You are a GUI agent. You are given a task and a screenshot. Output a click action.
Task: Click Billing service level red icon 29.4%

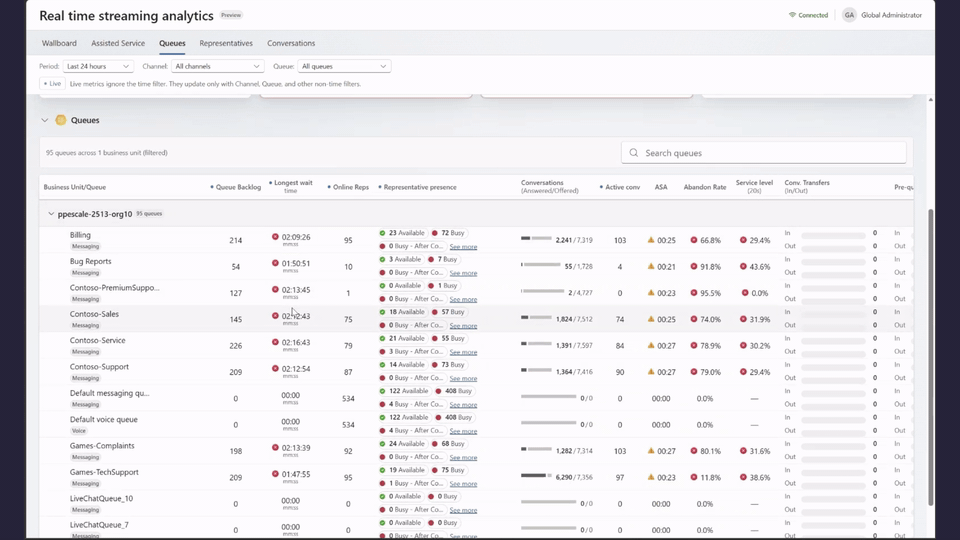click(x=743, y=240)
